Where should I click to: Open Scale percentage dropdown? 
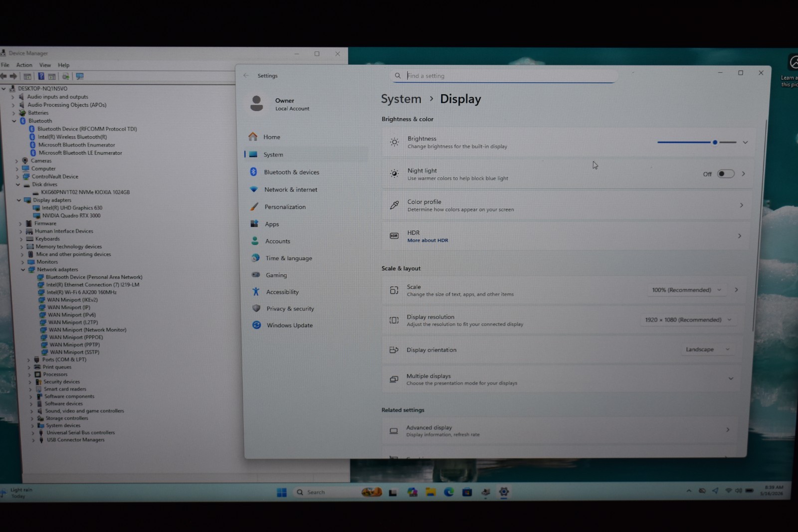pyautogui.click(x=686, y=290)
